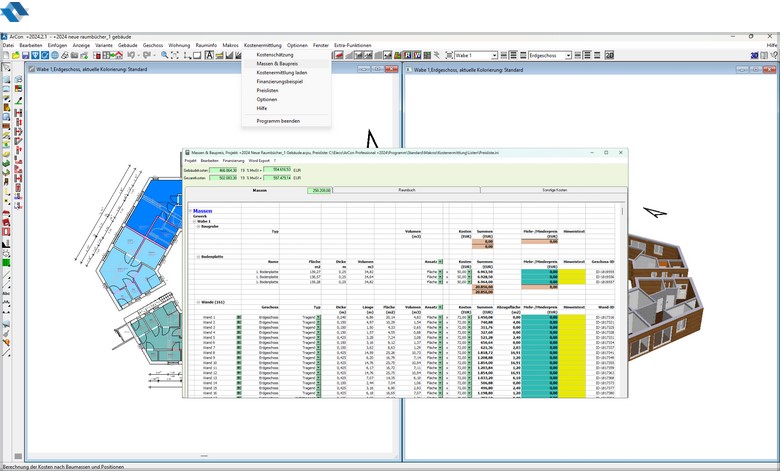782x475 pixels.
Task: Open Bearbeiten menu in Massen window
Action: [x=209, y=161]
